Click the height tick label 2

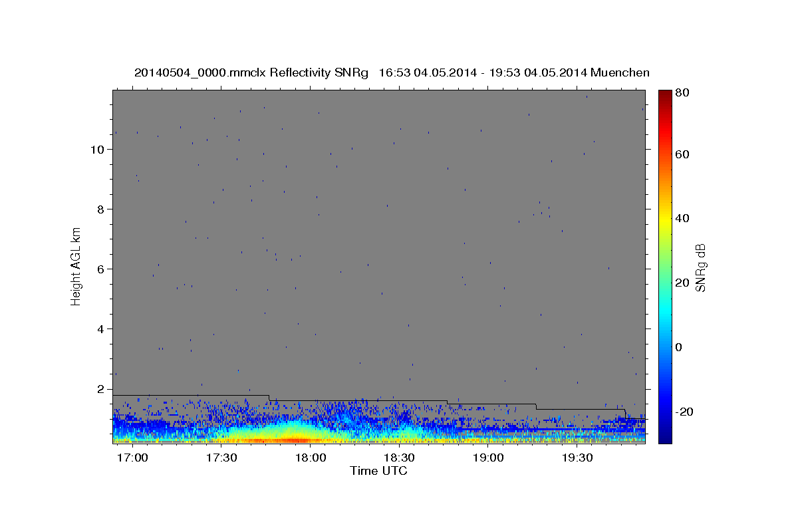[x=102, y=389]
